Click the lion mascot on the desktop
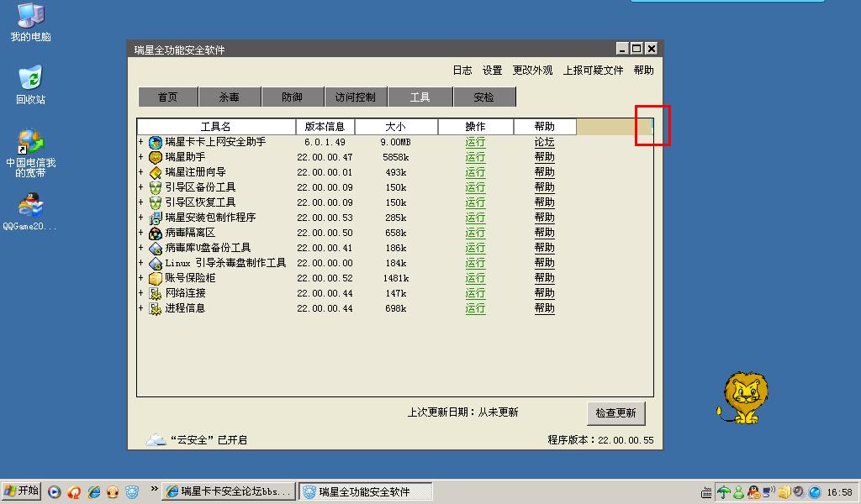861x504 pixels. click(743, 397)
